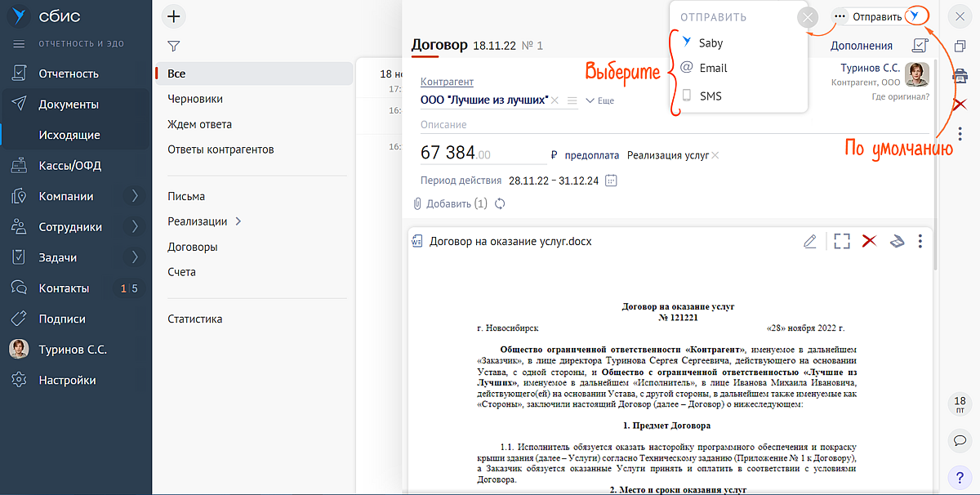The height and width of the screenshot is (495, 980).
Task: Open the filter funnel icon
Action: point(173,46)
